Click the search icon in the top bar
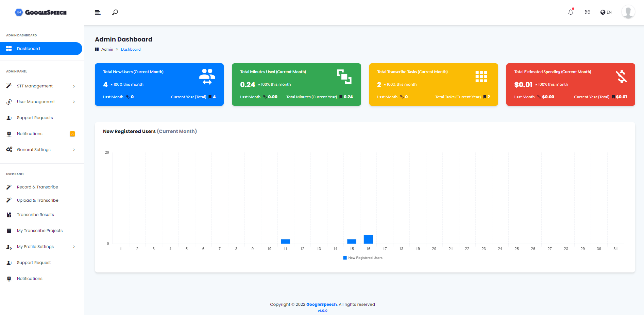 pos(115,12)
